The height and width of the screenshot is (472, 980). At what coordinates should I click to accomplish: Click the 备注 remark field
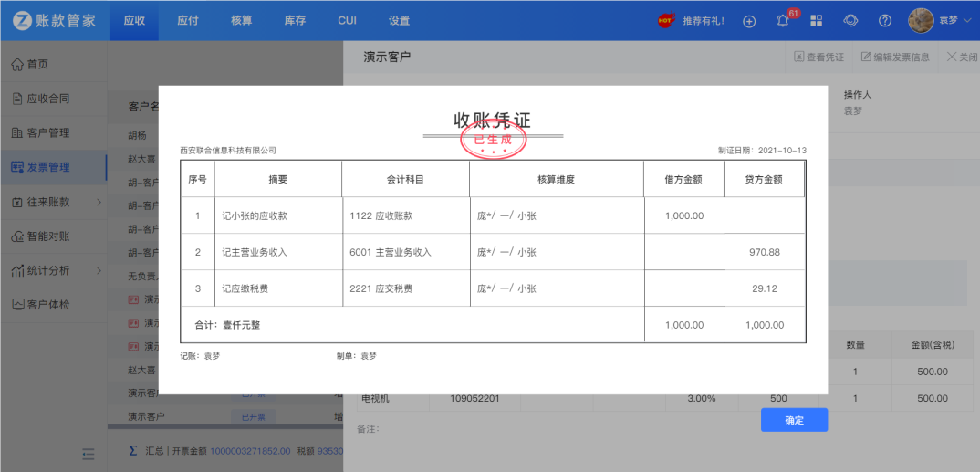[x=369, y=429]
